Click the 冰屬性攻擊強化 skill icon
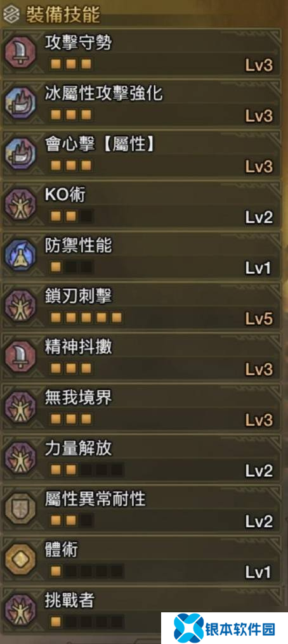288x644 pixels. 20,103
